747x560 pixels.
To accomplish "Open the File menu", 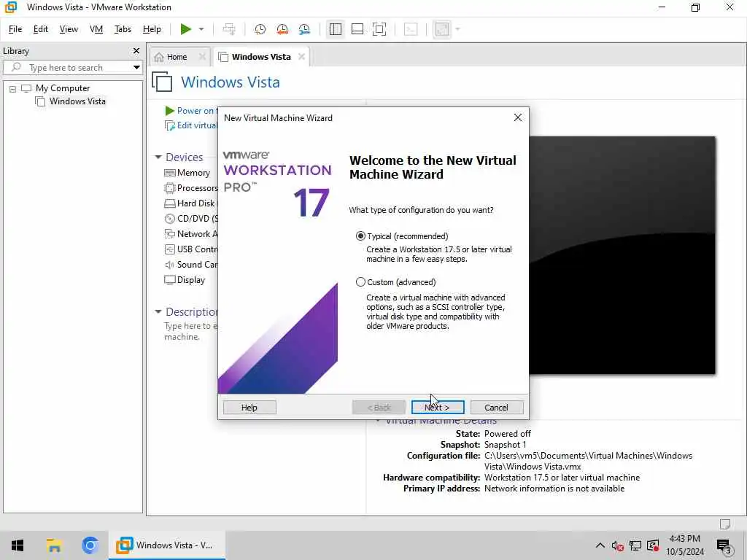I will tap(15, 29).
